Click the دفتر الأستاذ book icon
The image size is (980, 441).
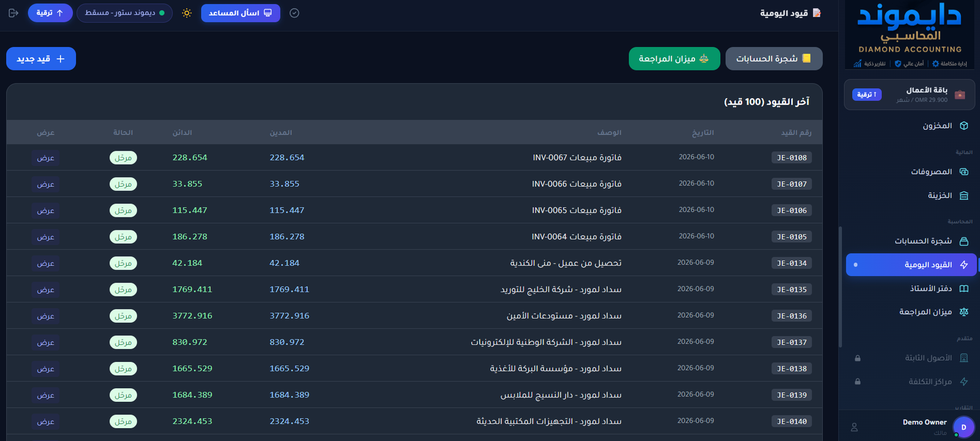coord(964,288)
